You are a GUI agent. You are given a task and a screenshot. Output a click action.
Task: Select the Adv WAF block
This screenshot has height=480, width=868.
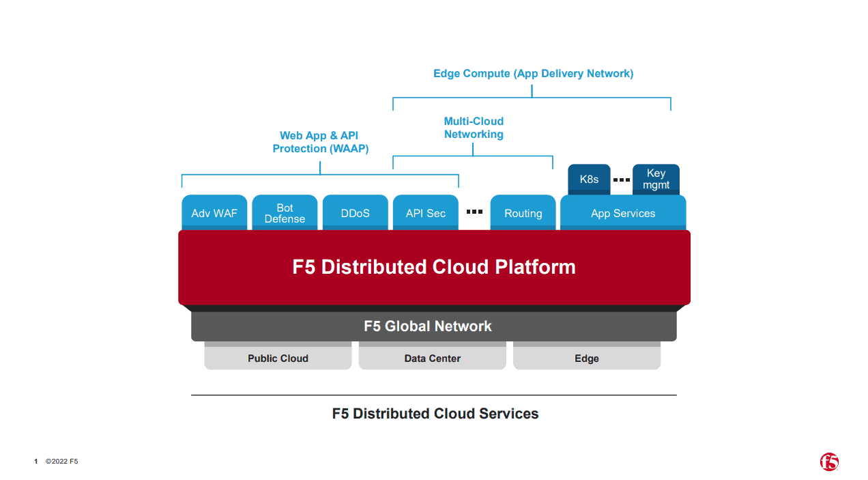(x=214, y=213)
